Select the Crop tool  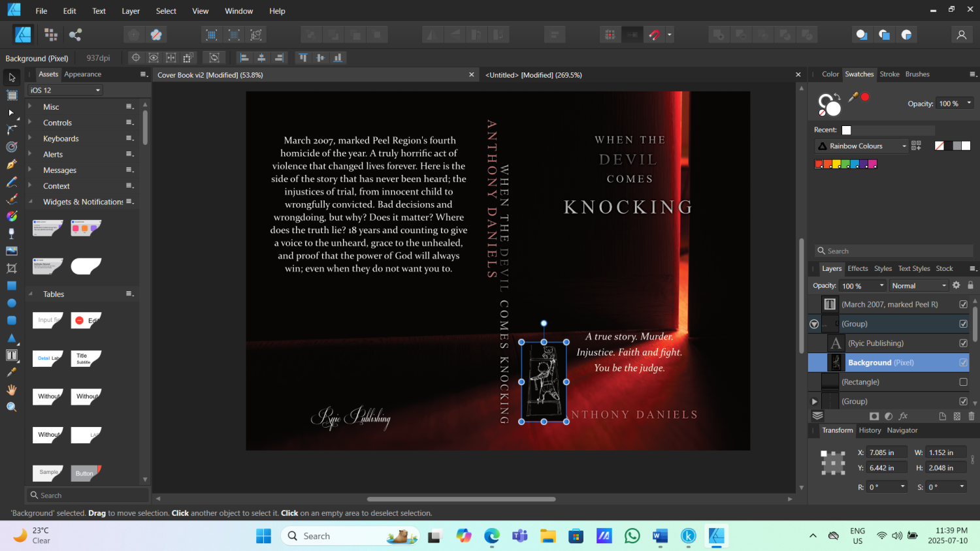coord(12,268)
